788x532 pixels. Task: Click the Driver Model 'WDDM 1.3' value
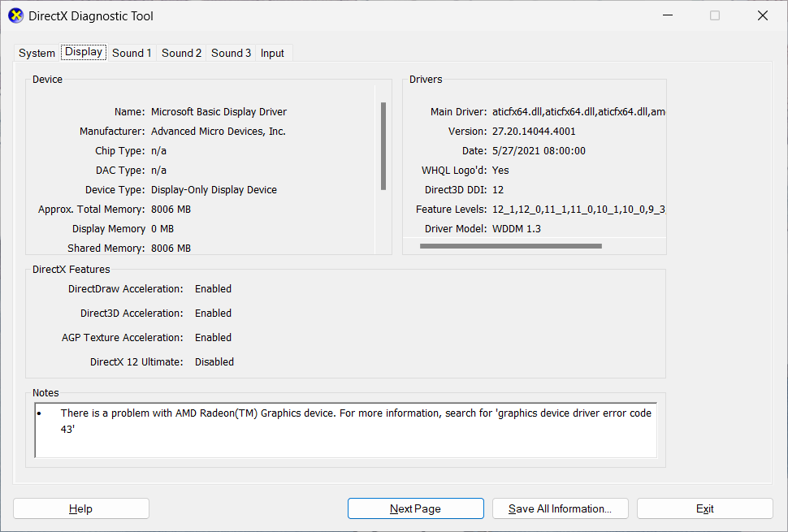517,229
